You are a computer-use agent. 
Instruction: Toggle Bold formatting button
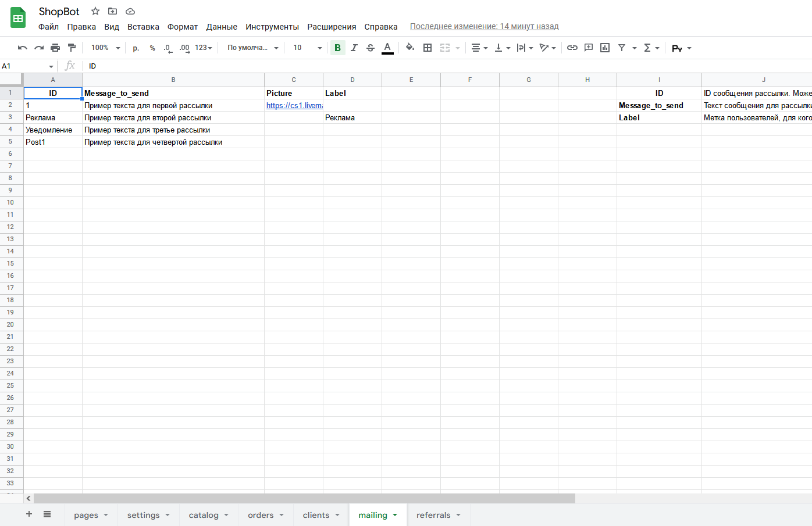pos(337,48)
